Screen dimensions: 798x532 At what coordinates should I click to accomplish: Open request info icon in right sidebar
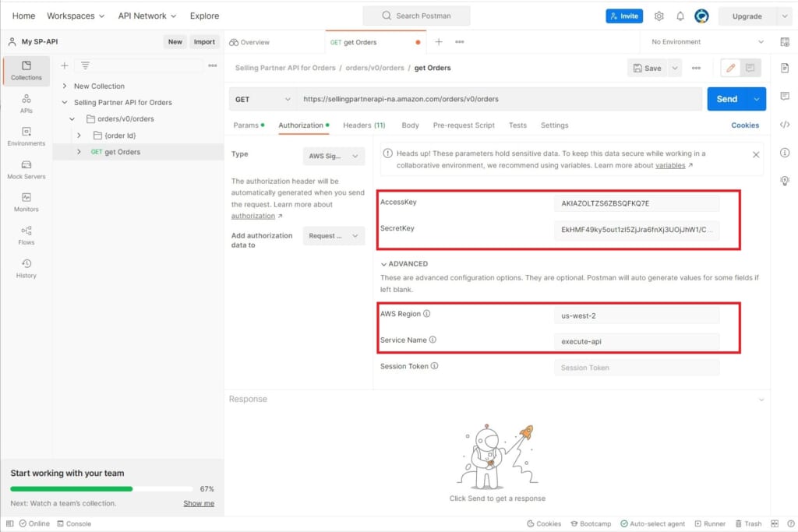[785, 153]
